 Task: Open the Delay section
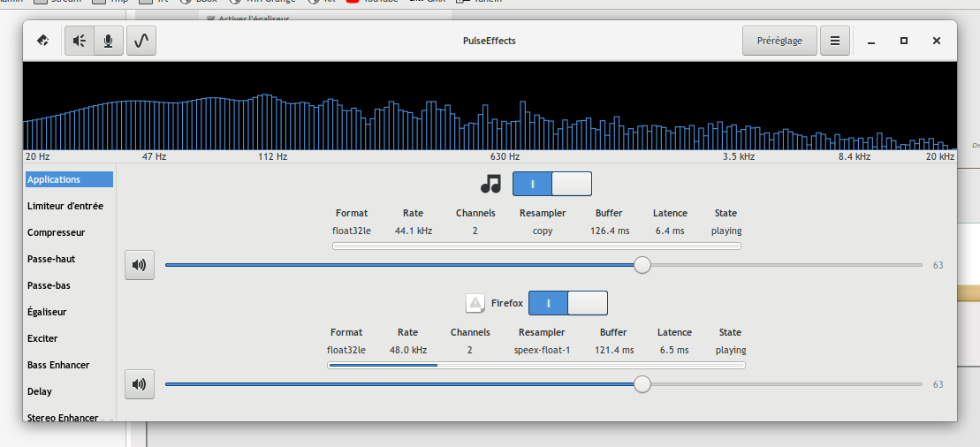click(x=70, y=391)
